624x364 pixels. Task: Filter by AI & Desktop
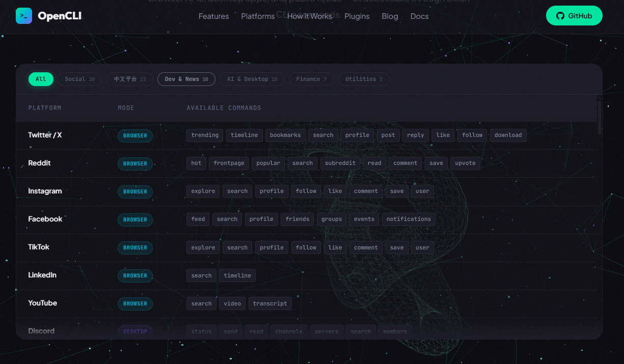(252, 79)
